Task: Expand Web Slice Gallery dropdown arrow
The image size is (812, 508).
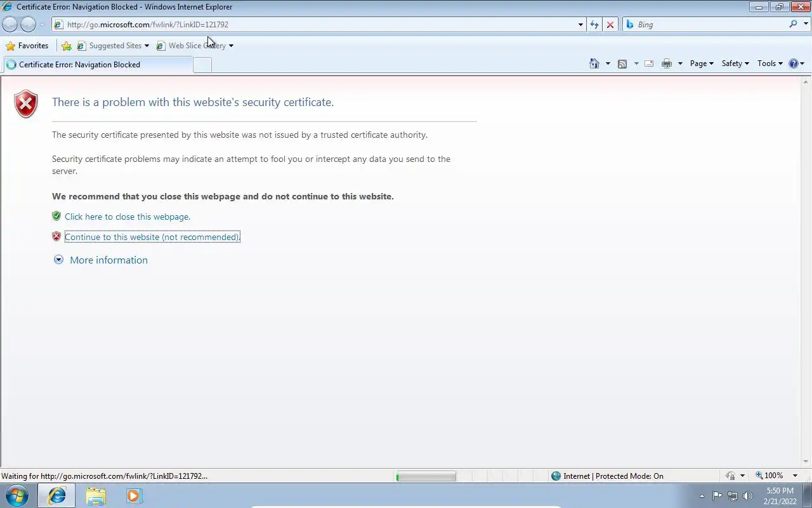Action: (x=231, y=46)
